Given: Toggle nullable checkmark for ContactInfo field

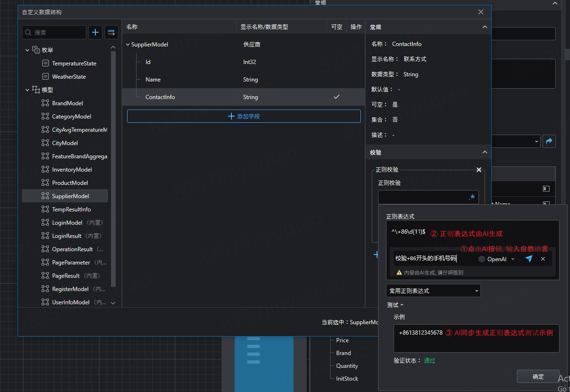Looking at the screenshot, I should pos(337,97).
